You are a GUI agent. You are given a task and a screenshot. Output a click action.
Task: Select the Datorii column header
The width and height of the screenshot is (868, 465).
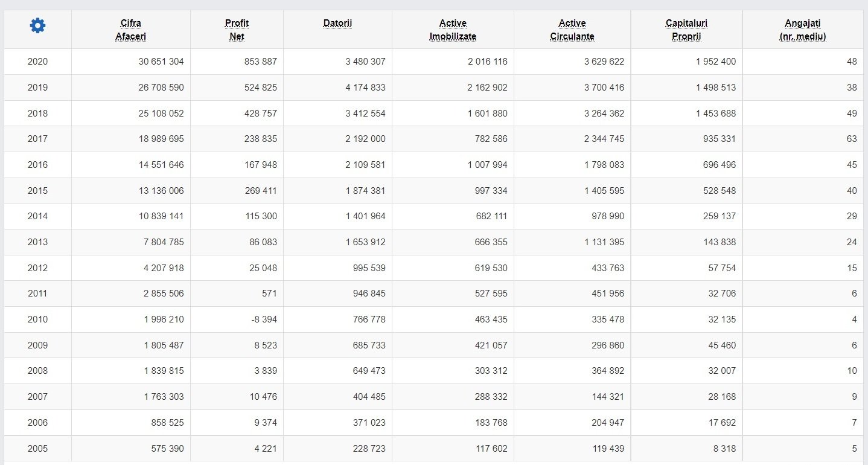point(337,24)
